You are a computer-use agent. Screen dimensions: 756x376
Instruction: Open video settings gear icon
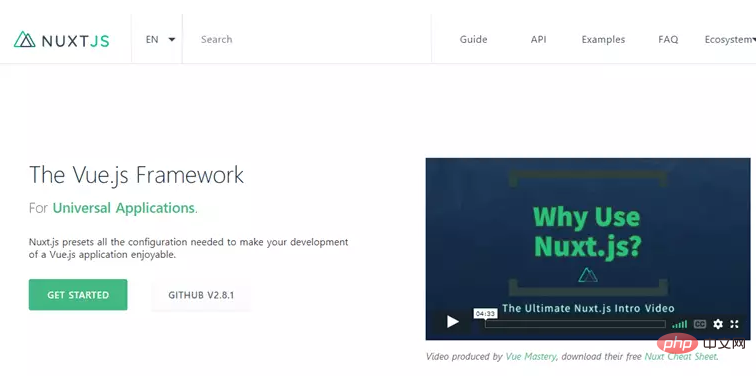tap(718, 324)
